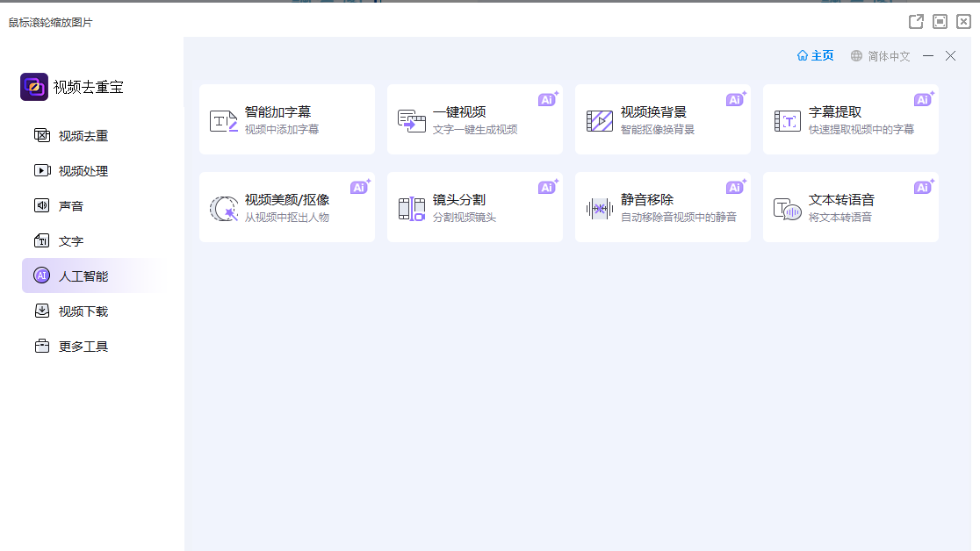Screen dimensions: 980x551
Task: Open the 视频处理 sidebar section
Action: [x=83, y=171]
